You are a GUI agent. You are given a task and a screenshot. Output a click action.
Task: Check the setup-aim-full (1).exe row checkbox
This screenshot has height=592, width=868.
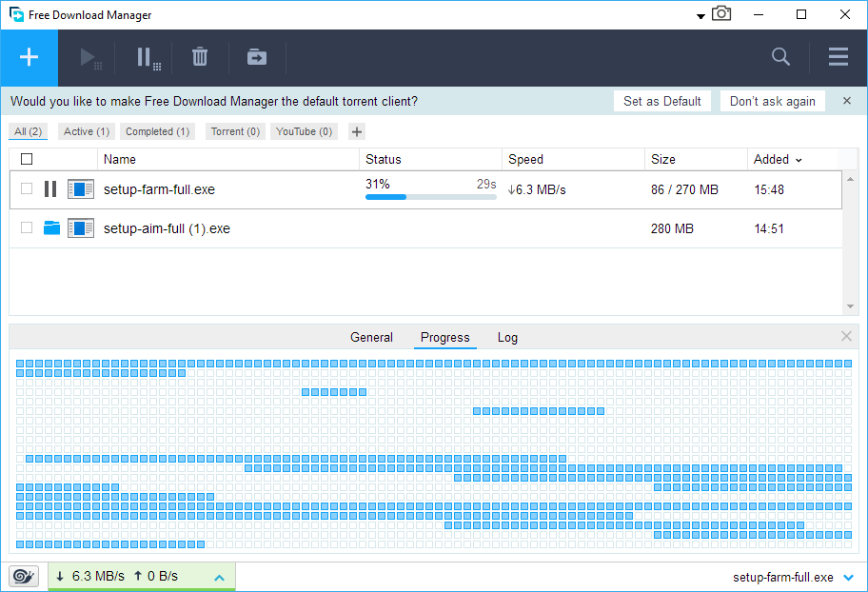pyautogui.click(x=27, y=227)
